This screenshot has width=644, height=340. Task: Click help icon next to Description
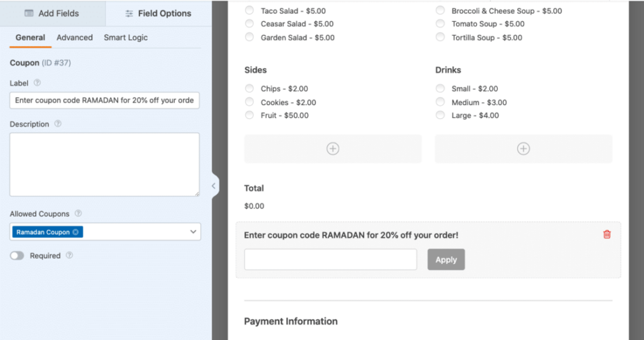58,124
